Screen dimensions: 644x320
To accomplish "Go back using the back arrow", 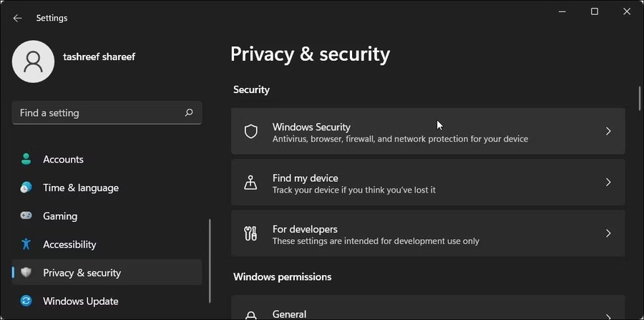I will click(x=17, y=18).
